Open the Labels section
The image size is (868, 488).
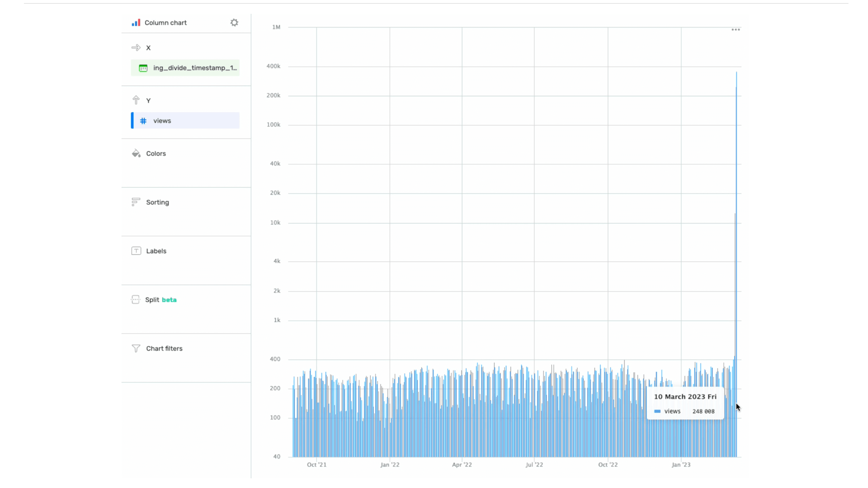pyautogui.click(x=156, y=251)
